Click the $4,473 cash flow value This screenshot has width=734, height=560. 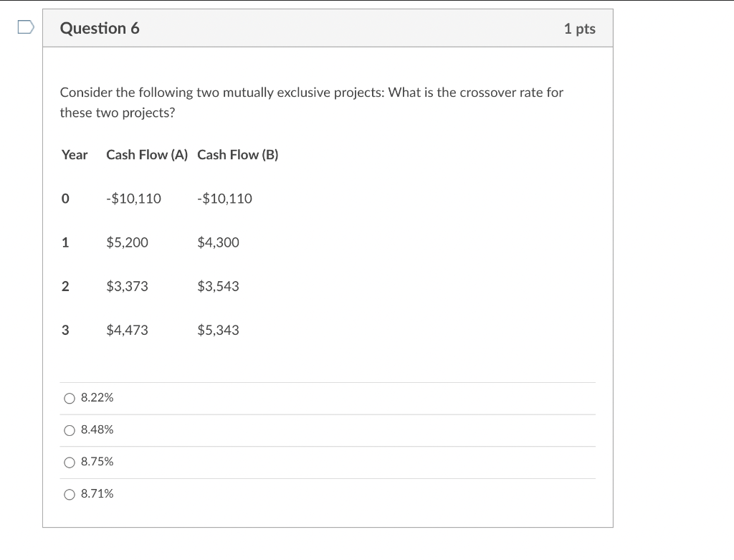click(127, 330)
